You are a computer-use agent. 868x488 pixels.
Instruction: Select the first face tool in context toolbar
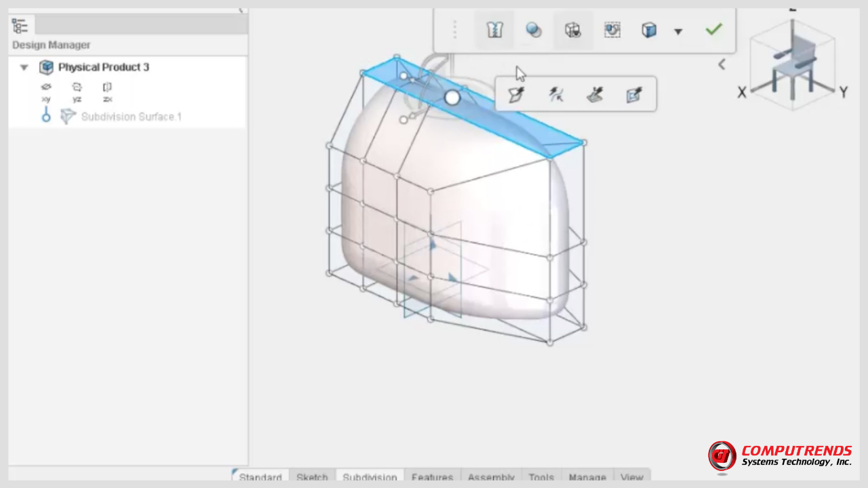tap(517, 95)
